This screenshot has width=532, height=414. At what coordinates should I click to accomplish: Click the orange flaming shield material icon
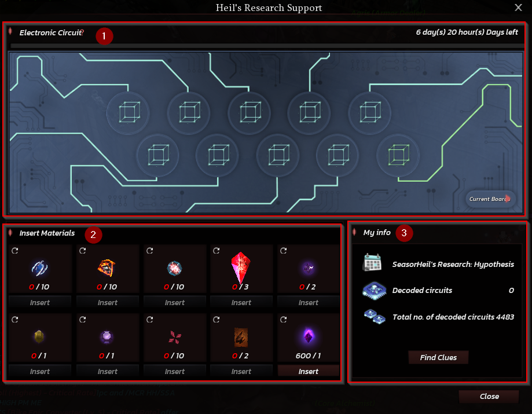pos(107,268)
